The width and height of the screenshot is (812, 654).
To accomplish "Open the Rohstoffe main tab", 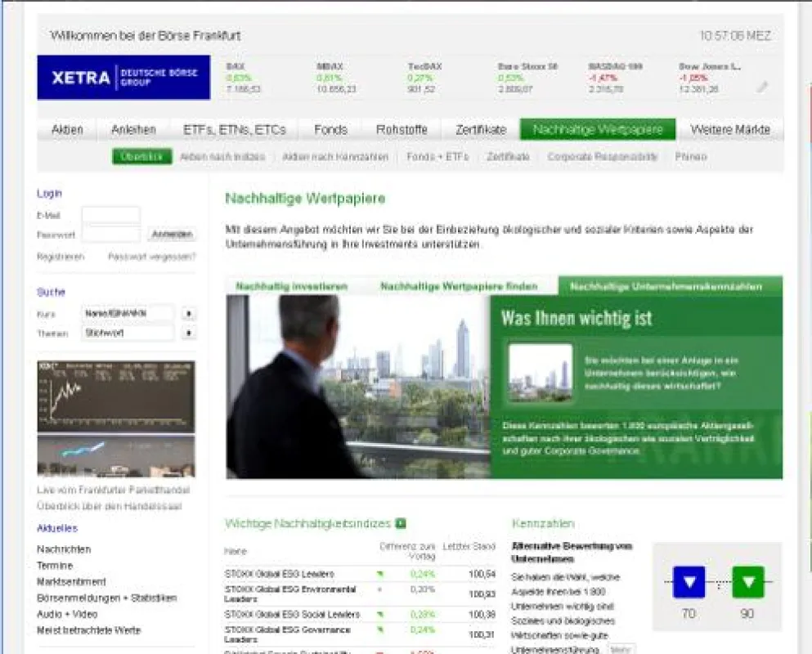I will click(402, 129).
